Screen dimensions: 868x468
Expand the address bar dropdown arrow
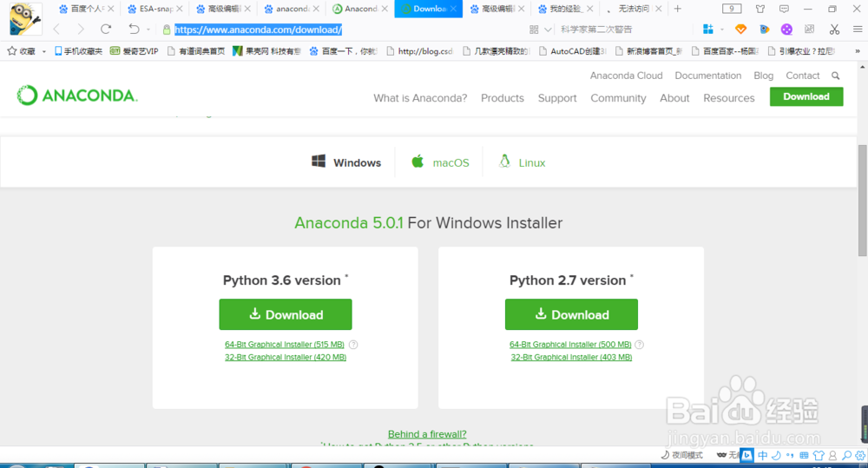point(548,30)
